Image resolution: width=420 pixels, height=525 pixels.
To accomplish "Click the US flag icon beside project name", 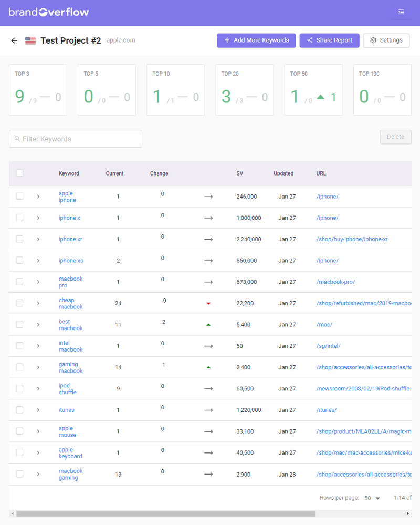I will coord(30,40).
